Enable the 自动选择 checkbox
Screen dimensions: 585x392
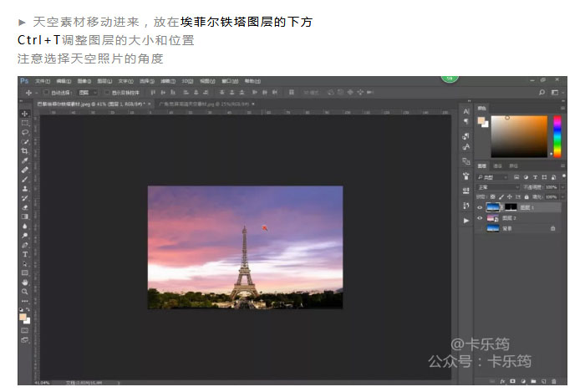coord(46,92)
